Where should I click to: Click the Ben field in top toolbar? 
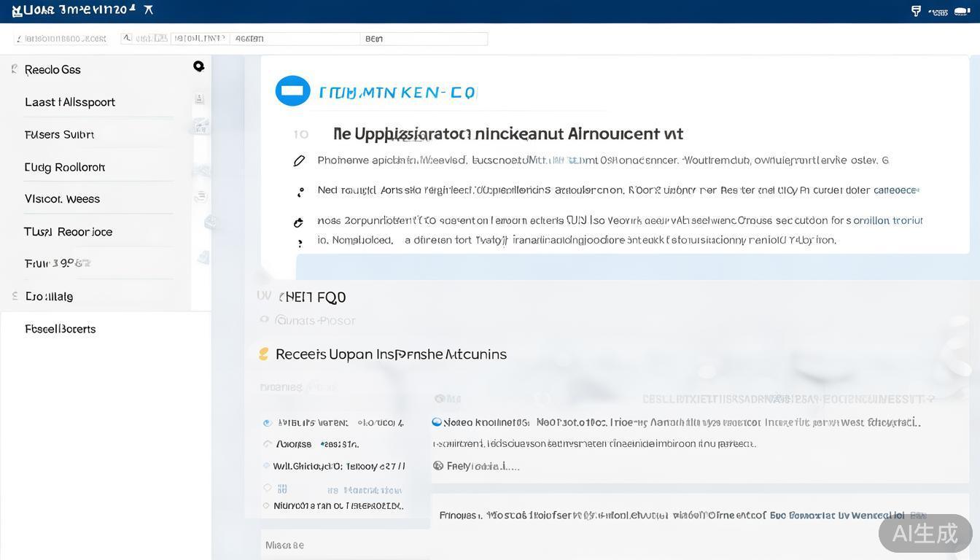[424, 39]
